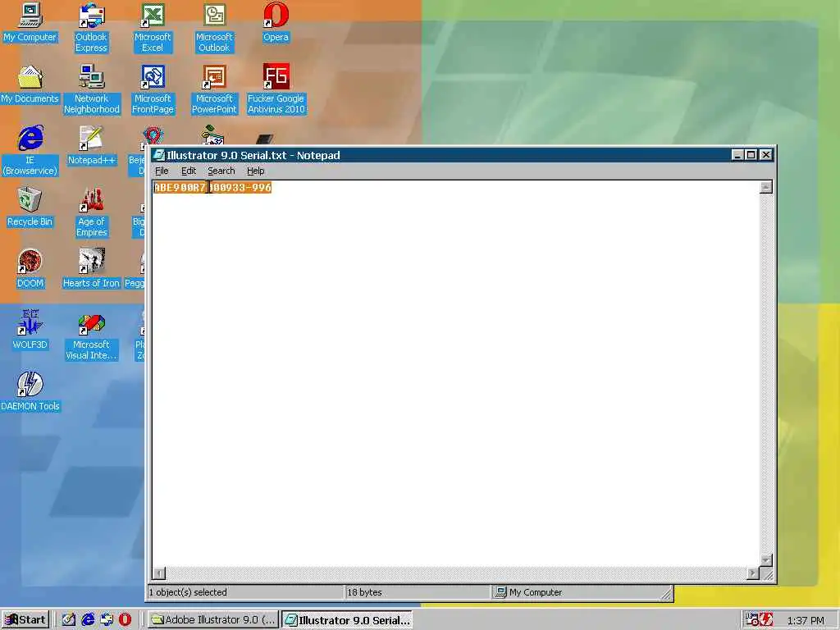Click the Notepad title bar document icon
Image resolution: width=840 pixels, height=630 pixels.
[x=158, y=155]
